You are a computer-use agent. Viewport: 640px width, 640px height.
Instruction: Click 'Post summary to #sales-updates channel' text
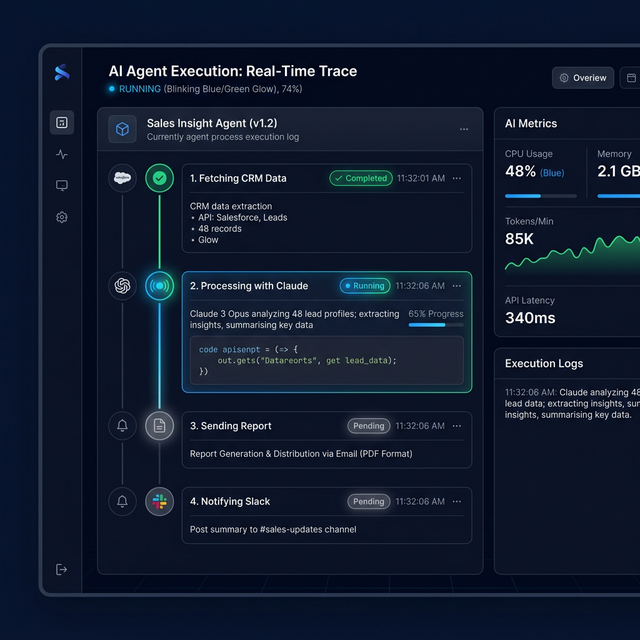click(x=273, y=529)
